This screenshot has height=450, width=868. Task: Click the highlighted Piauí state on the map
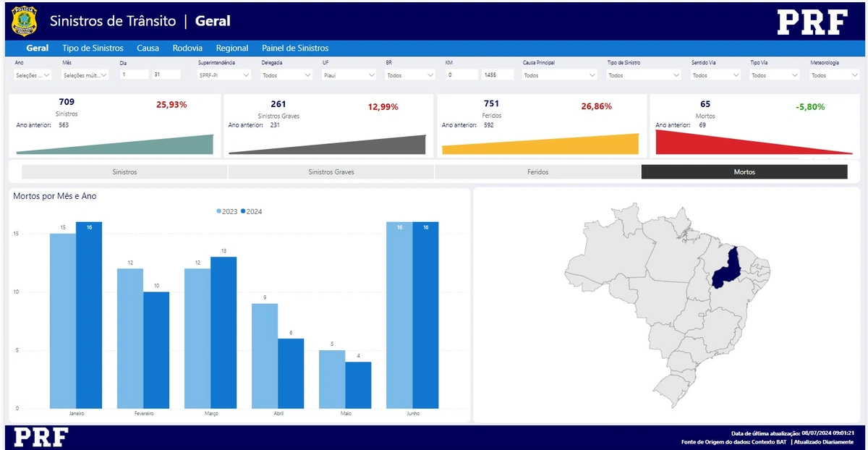729,269
